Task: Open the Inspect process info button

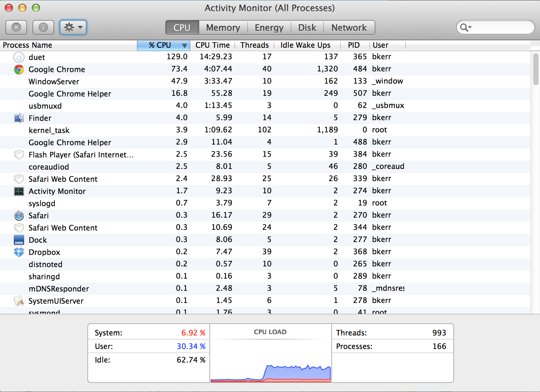Action: coord(43,27)
